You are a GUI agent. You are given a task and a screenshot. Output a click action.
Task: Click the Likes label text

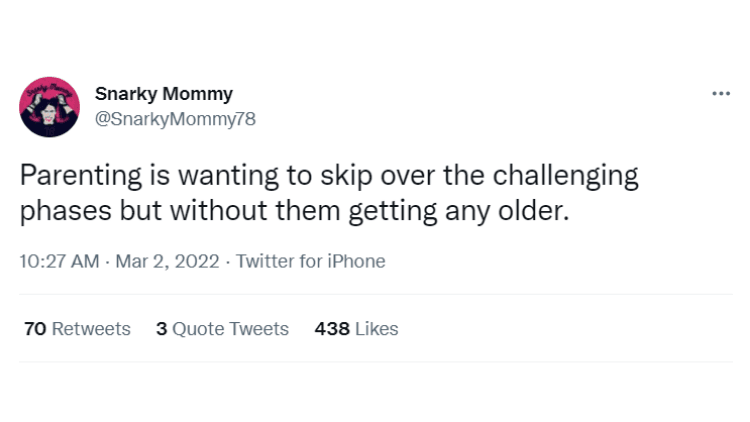(377, 329)
